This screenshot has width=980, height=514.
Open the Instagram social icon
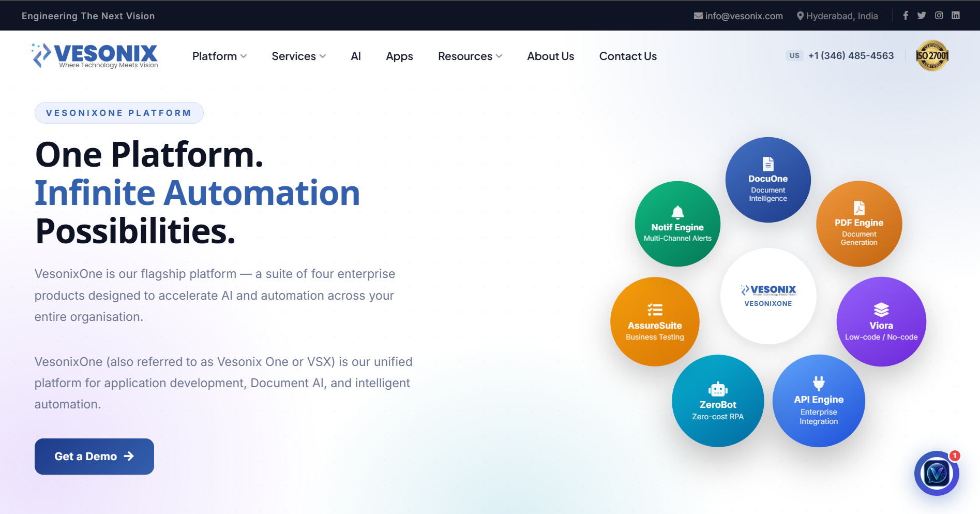[x=939, y=16]
